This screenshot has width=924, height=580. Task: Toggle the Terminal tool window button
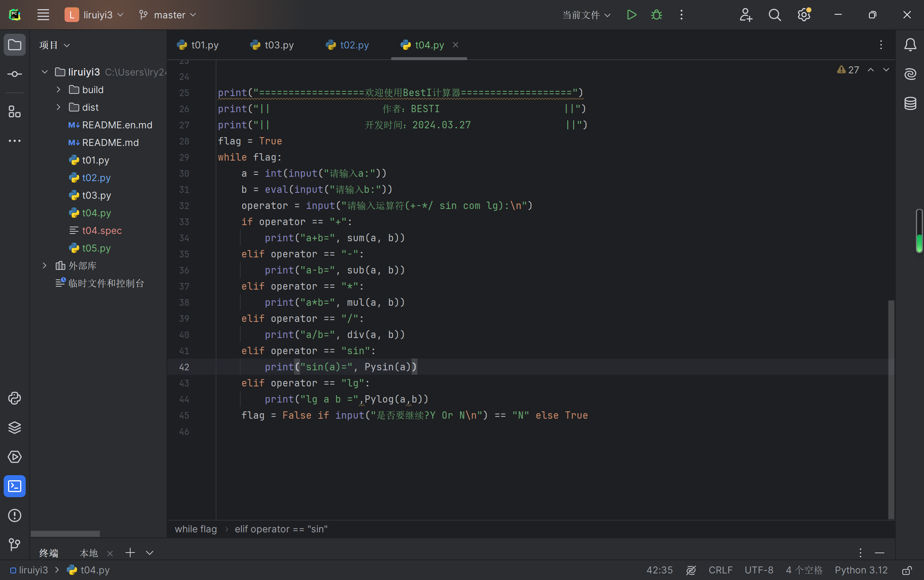tap(15, 486)
